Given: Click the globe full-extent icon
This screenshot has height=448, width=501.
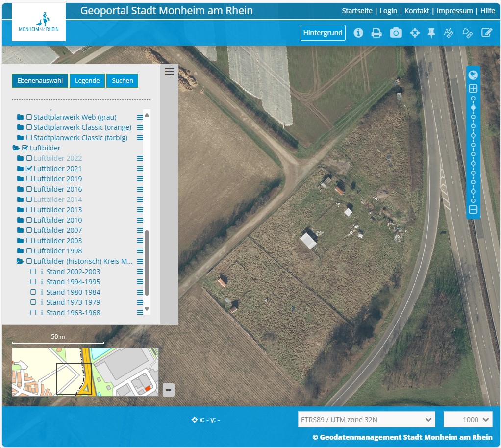Looking at the screenshot, I should pos(473,75).
